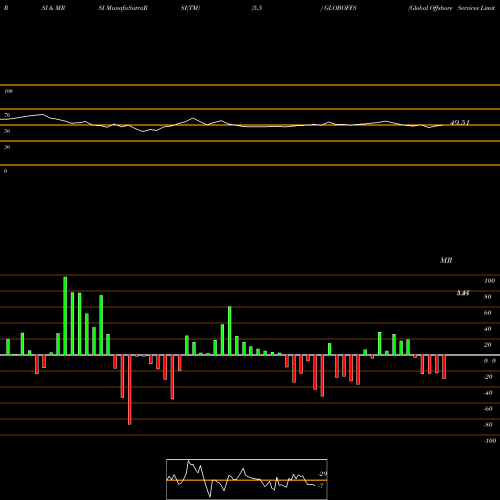The height and width of the screenshot is (500, 500).
Task: Click the 100 label on the MR axis
Action: (x=489, y=281)
